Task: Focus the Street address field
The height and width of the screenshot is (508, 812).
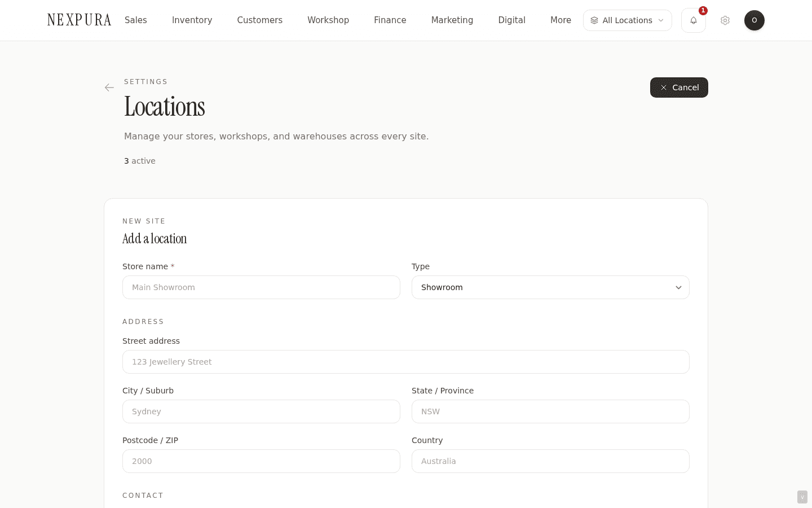Action: point(406,362)
